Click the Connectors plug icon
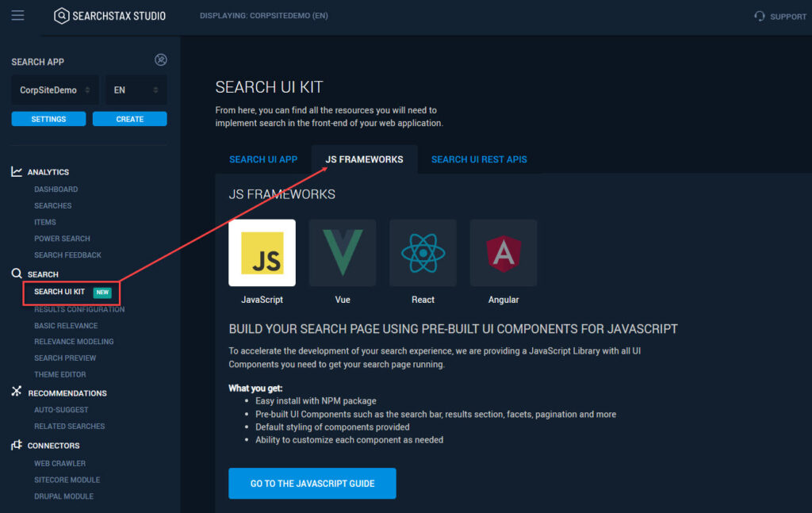The height and width of the screenshot is (513, 812). [17, 445]
